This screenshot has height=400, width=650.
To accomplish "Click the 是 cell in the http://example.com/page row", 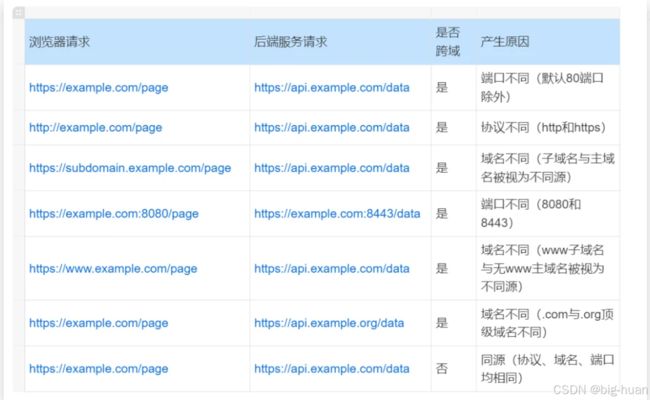I will tap(454, 128).
